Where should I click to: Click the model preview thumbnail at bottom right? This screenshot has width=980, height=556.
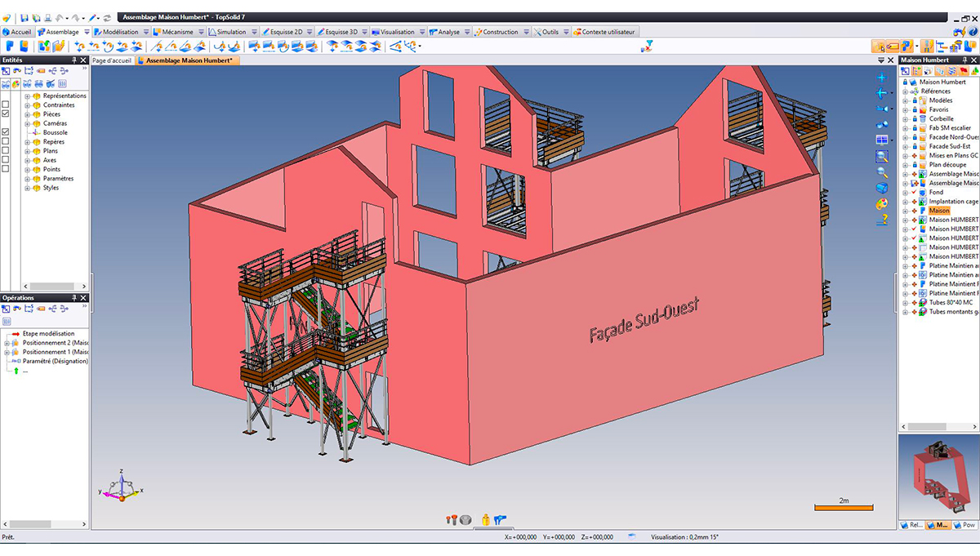coord(938,476)
